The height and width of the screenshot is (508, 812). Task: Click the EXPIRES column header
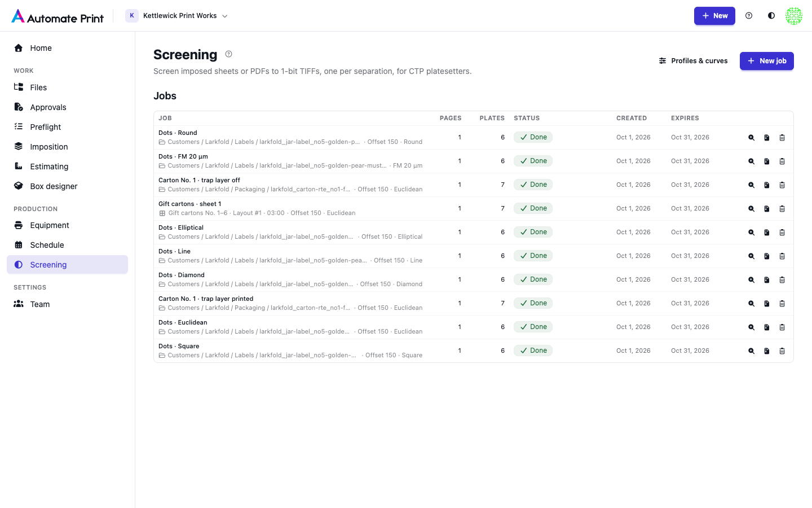pyautogui.click(x=685, y=119)
